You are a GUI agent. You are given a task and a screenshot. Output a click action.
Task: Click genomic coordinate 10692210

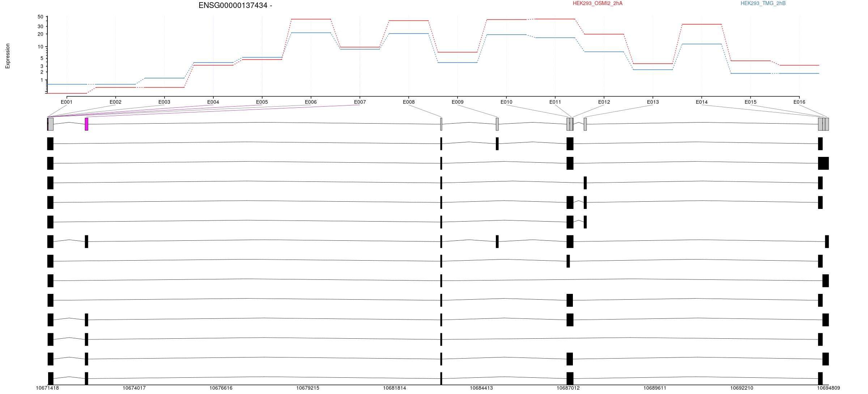742,388
